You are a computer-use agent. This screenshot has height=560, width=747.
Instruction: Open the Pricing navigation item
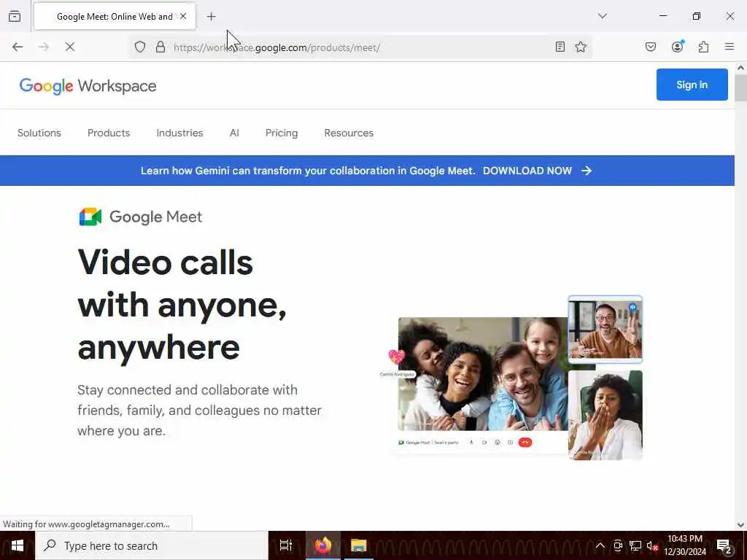pyautogui.click(x=282, y=133)
